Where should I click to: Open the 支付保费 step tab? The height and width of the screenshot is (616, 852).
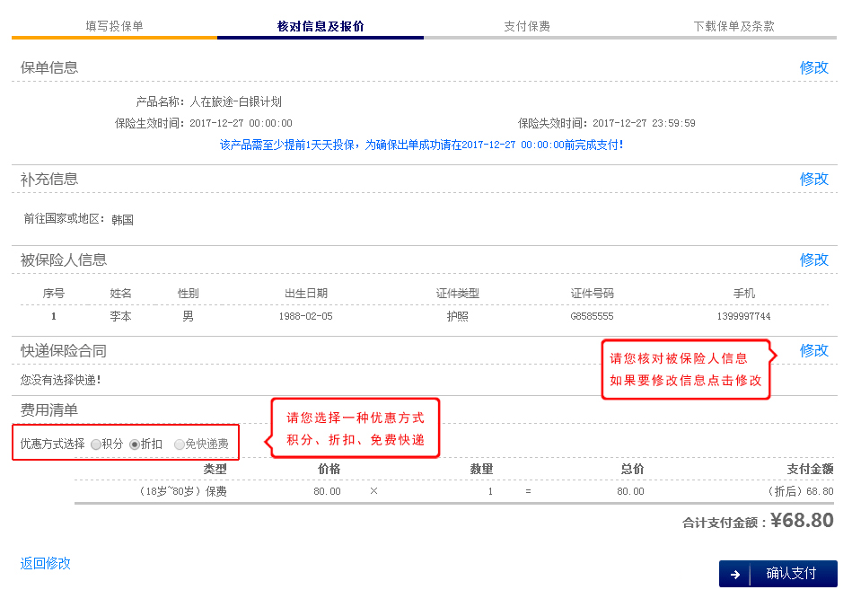(527, 26)
